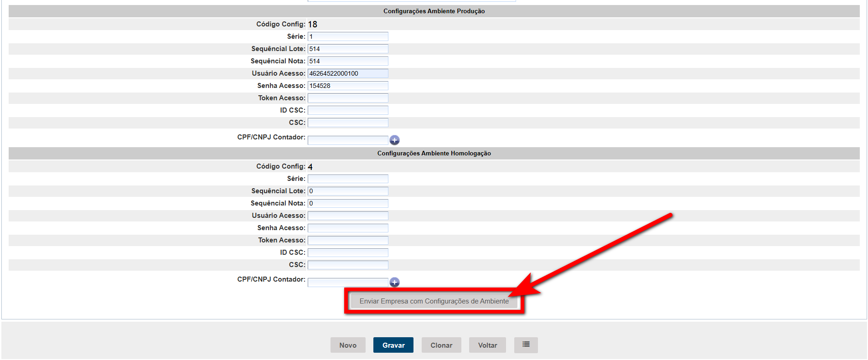This screenshot has height=360, width=868.
Task: Select Produção CPF/CNPJ Contador input
Action: tap(348, 140)
